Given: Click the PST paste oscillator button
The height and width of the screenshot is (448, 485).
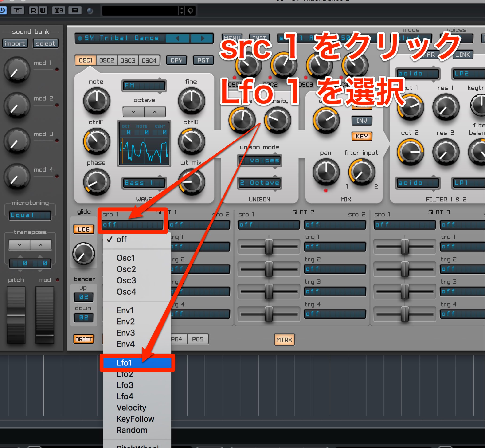Looking at the screenshot, I should (203, 60).
